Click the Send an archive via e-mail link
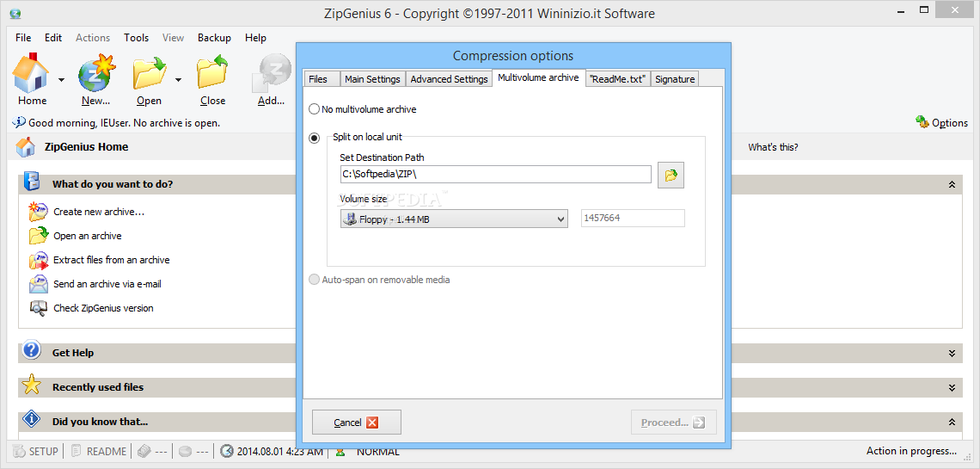The width and height of the screenshot is (980, 469). 107,284
